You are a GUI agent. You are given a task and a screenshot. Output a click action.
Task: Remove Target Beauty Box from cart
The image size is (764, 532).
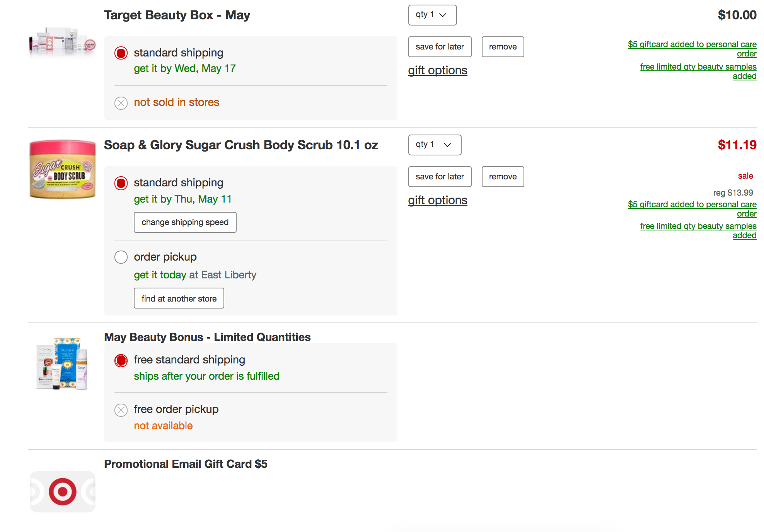pyautogui.click(x=503, y=47)
